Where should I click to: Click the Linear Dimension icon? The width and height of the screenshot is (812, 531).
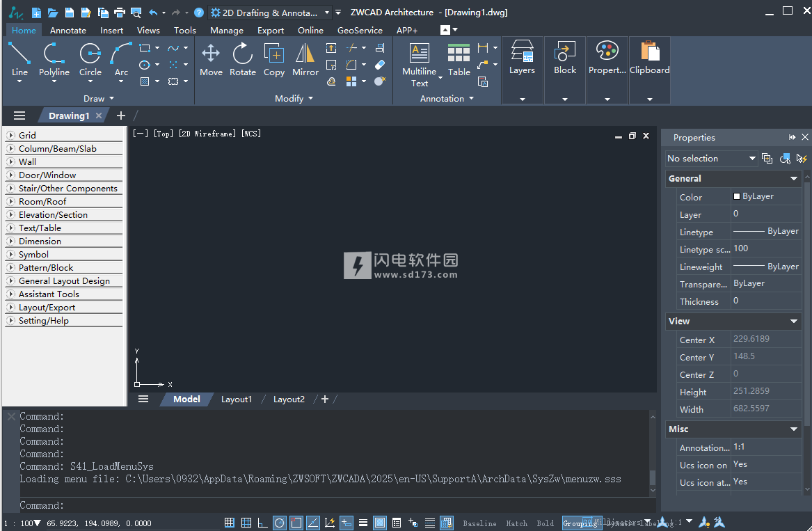[x=483, y=48]
